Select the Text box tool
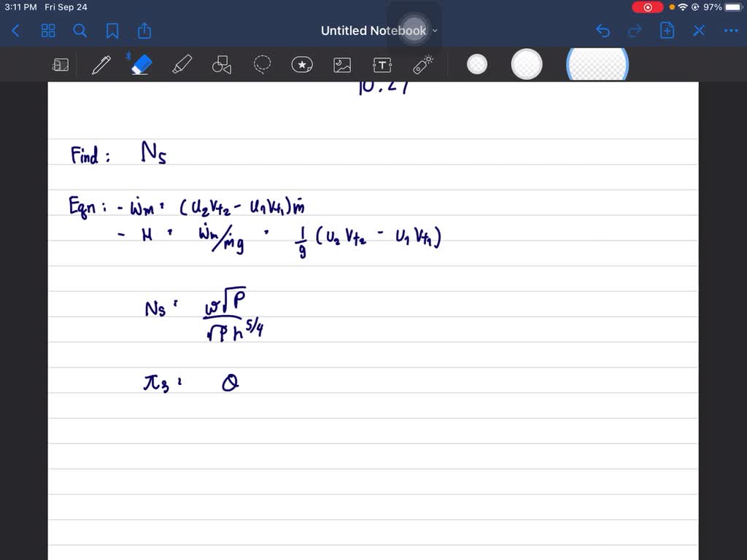 (382, 64)
